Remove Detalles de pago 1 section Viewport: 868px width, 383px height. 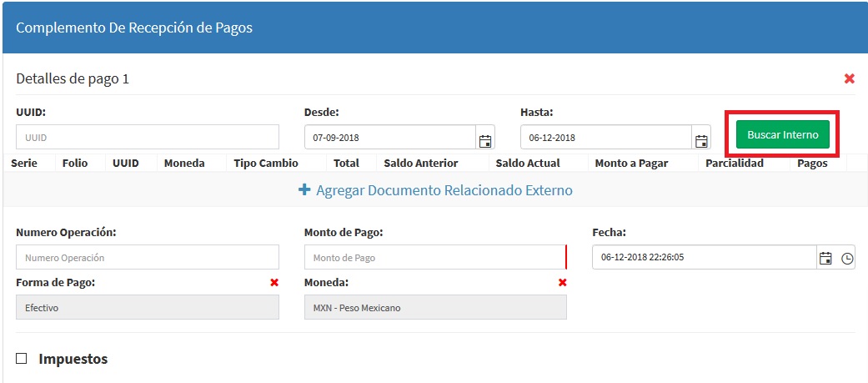pyautogui.click(x=849, y=78)
